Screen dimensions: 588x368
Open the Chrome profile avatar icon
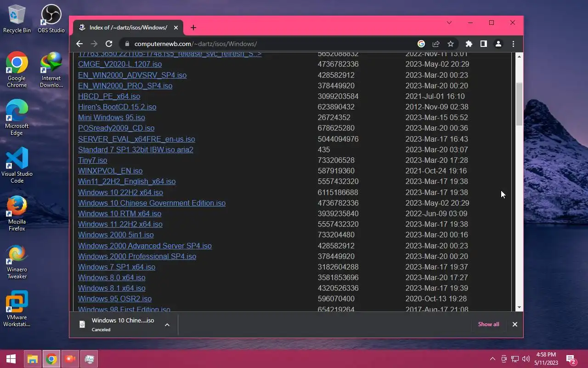pyautogui.click(x=498, y=44)
